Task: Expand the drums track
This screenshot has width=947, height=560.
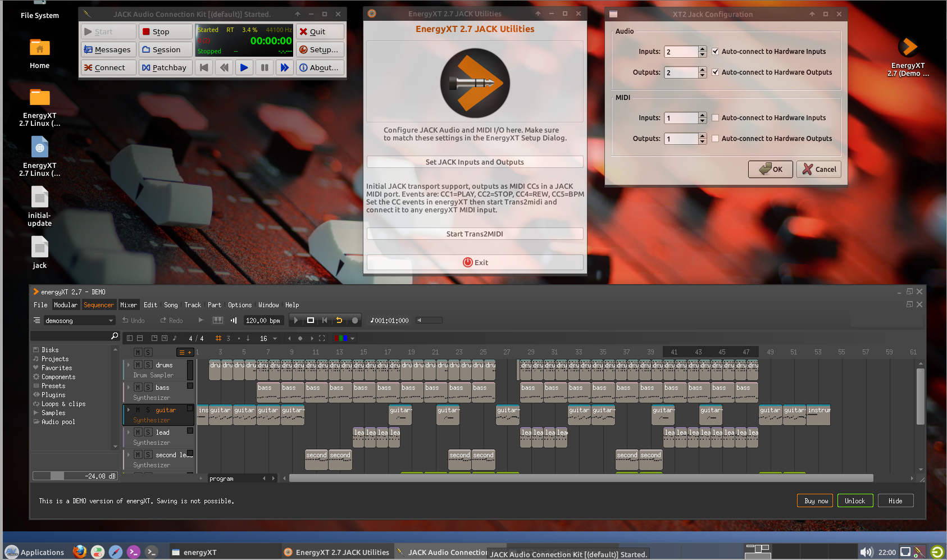Action: pos(129,365)
